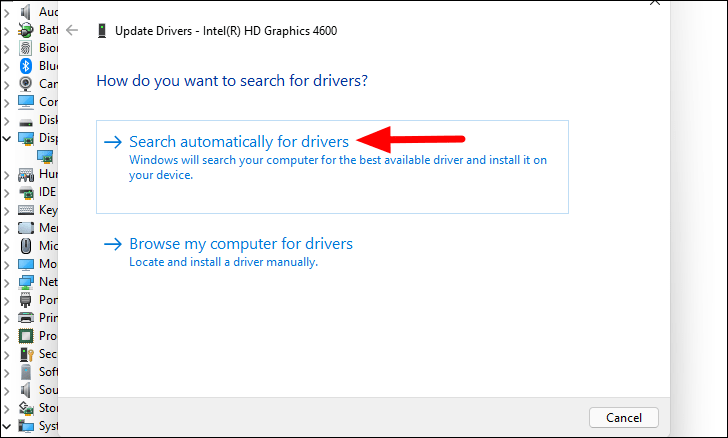728x438 pixels.
Task: Click the Batteries icon in Device Manager
Action: (x=26, y=30)
